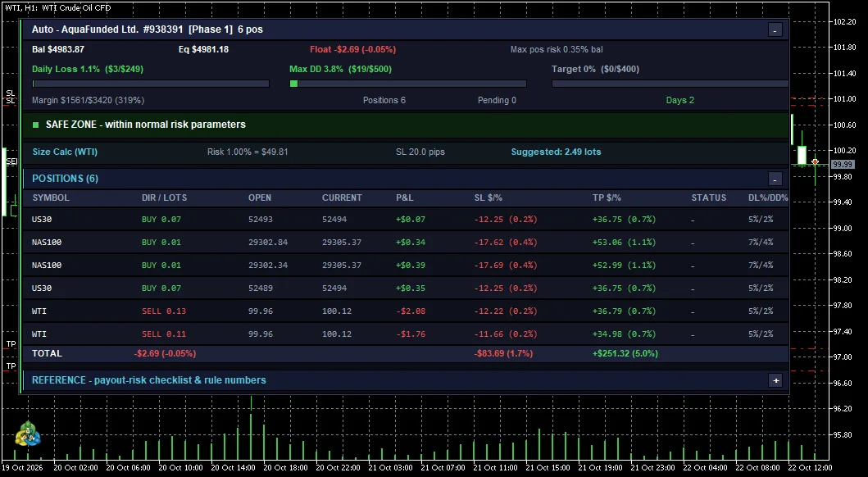This screenshot has width=868, height=477.
Task: Click the +53.06 (1.1%) TP cell
Action: (x=624, y=243)
